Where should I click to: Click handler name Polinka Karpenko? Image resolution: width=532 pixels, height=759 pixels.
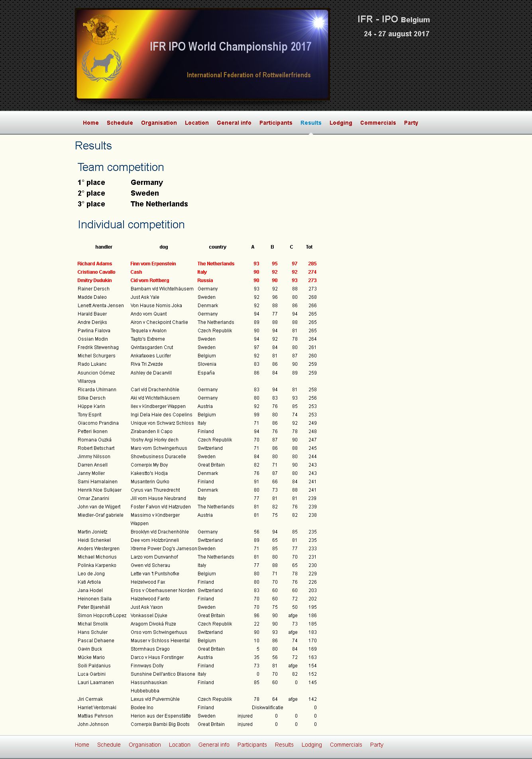[97, 565]
